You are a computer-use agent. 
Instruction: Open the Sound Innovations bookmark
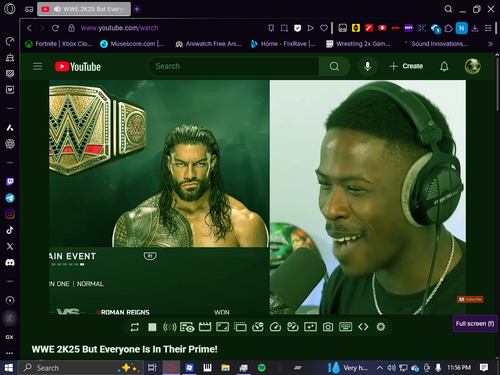click(x=435, y=44)
